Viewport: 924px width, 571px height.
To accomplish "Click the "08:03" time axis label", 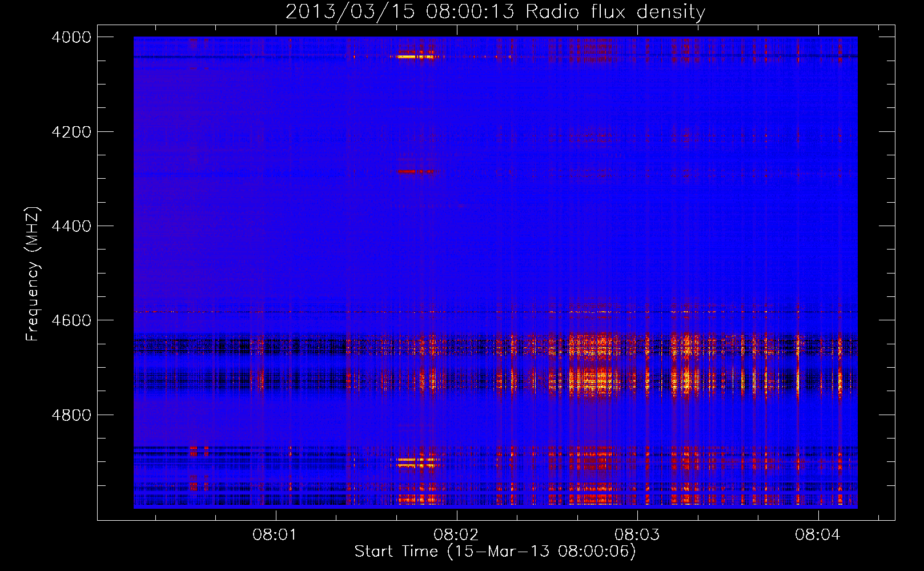I will click(637, 535).
